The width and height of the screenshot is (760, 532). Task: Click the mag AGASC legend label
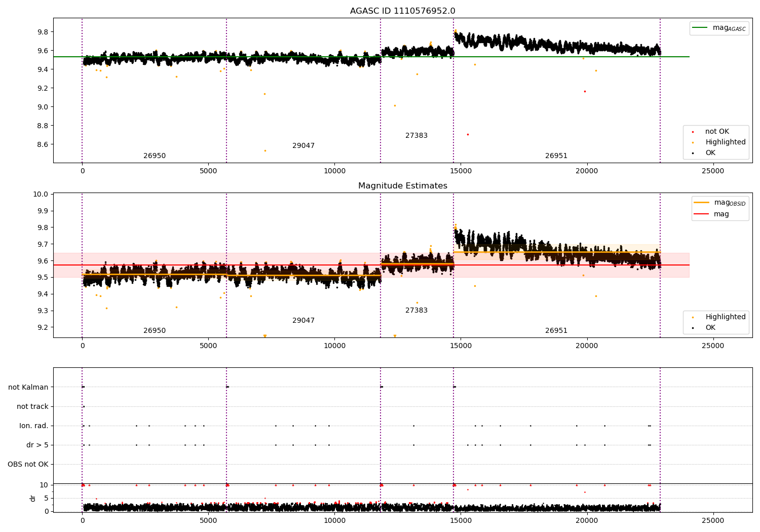(729, 28)
